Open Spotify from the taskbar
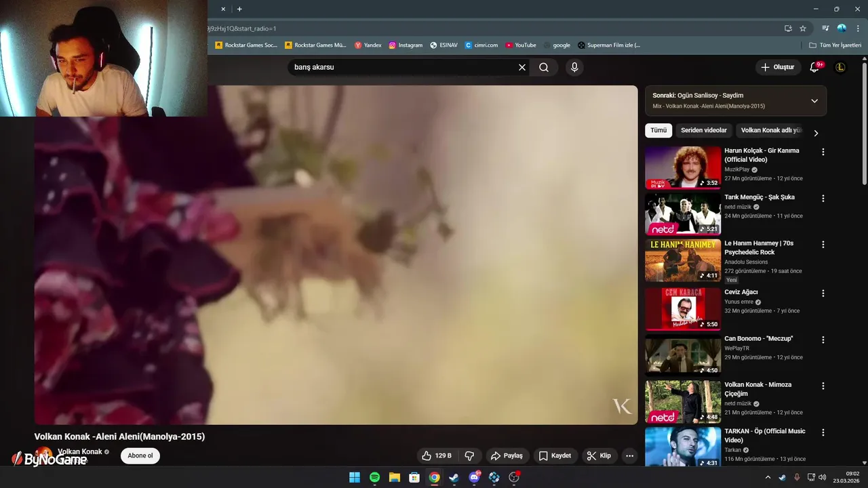Image resolution: width=868 pixels, height=488 pixels. coord(374,477)
